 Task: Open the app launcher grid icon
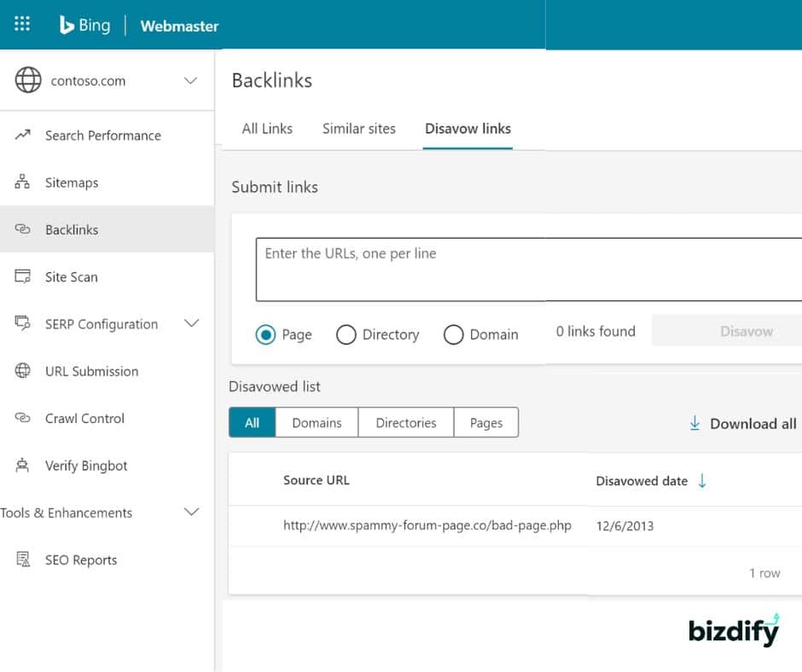point(22,24)
